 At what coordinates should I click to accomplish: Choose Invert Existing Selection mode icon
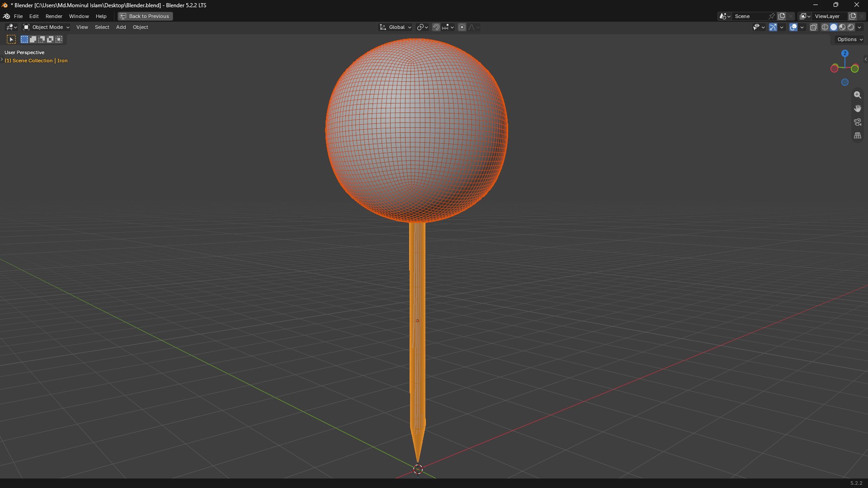click(x=50, y=40)
